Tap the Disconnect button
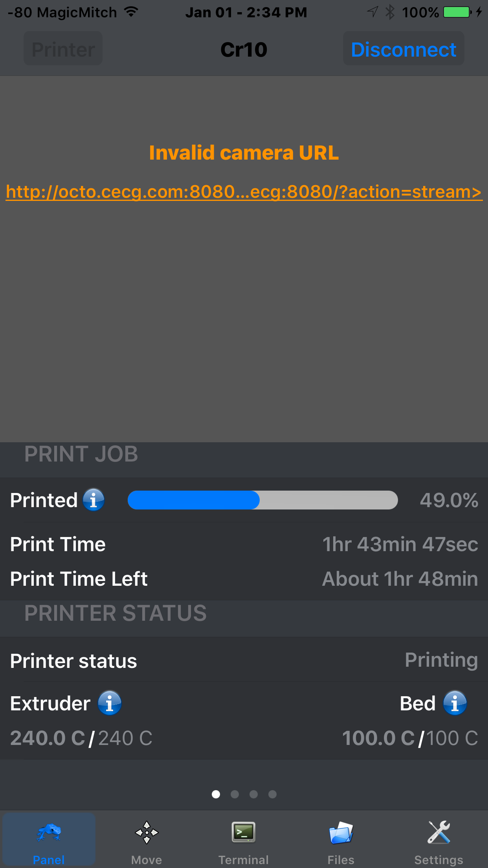The image size is (488, 868). tap(404, 48)
